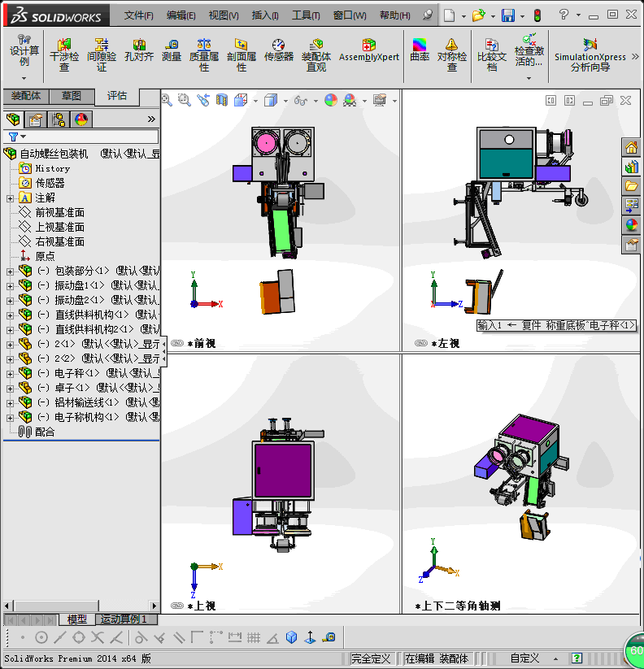Click the edit appearance color ball icon

click(331, 100)
